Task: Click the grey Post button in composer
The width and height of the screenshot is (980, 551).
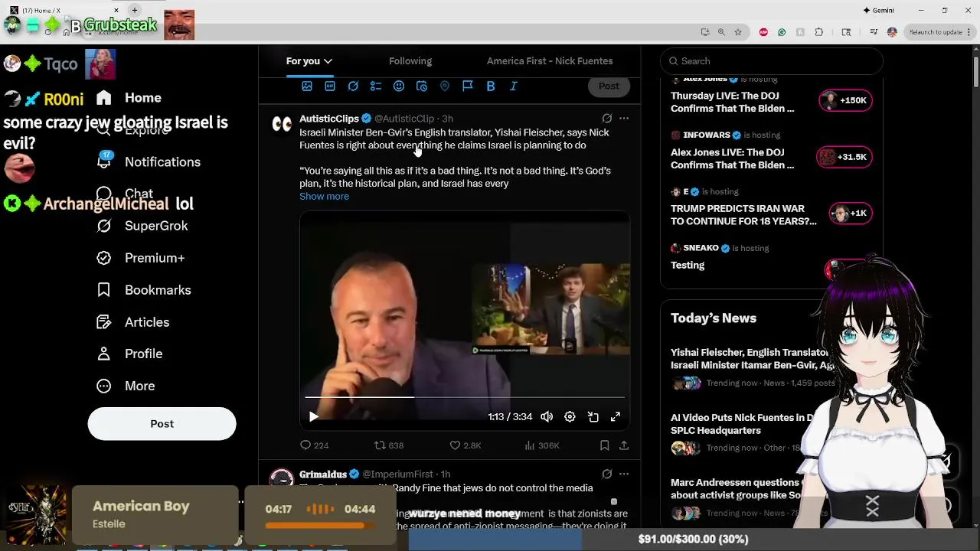Action: coord(609,86)
